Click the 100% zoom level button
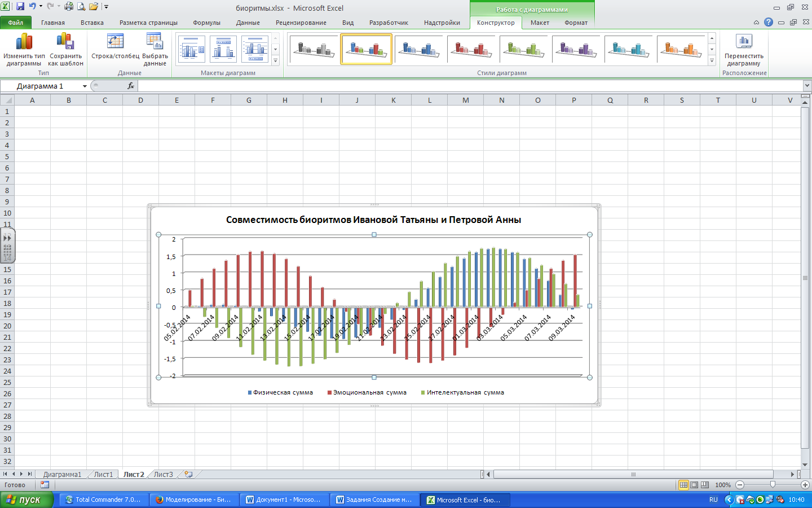Image resolution: width=812 pixels, height=508 pixels. [723, 485]
